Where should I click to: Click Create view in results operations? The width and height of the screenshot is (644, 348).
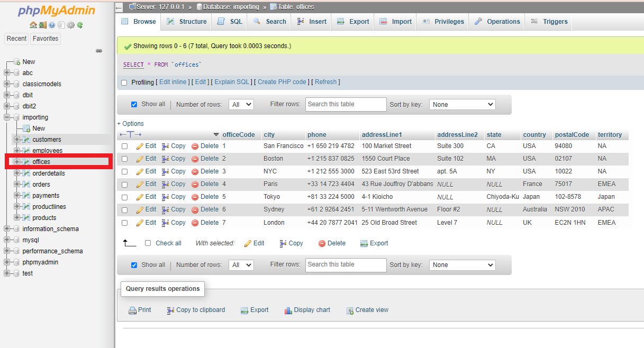click(x=367, y=310)
